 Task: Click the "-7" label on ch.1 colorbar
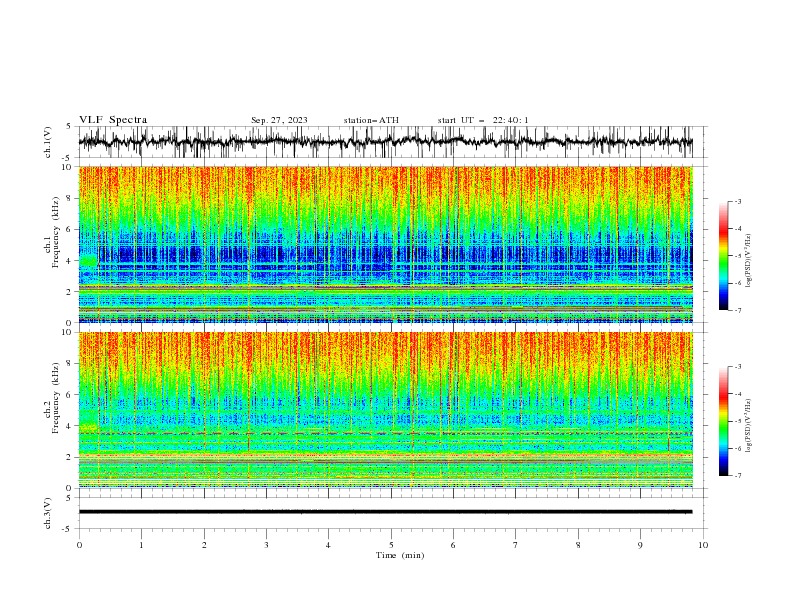738,310
